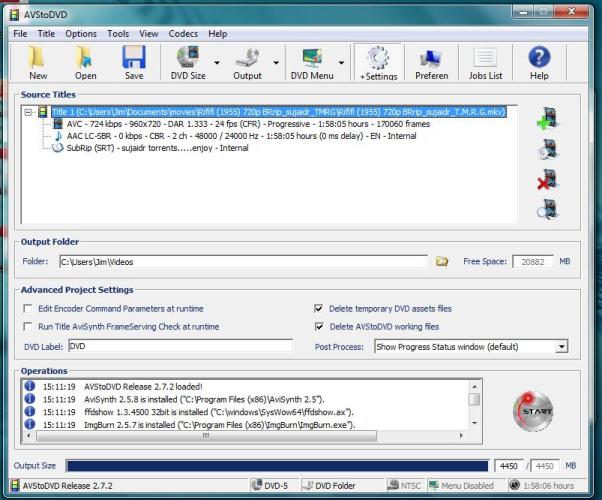Image resolution: width=602 pixels, height=500 pixels.
Task: Click the Operations log horizontal scrollbar
Action: (x=206, y=435)
